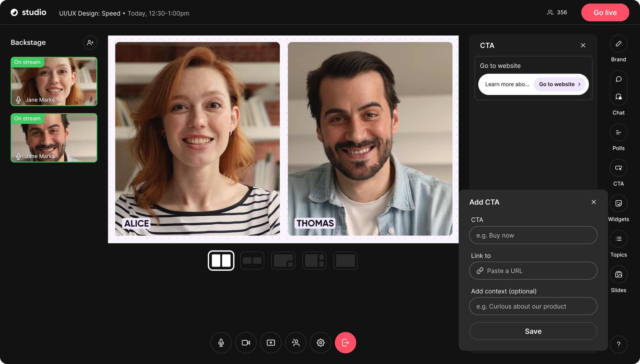Open the screen share control

point(271,343)
